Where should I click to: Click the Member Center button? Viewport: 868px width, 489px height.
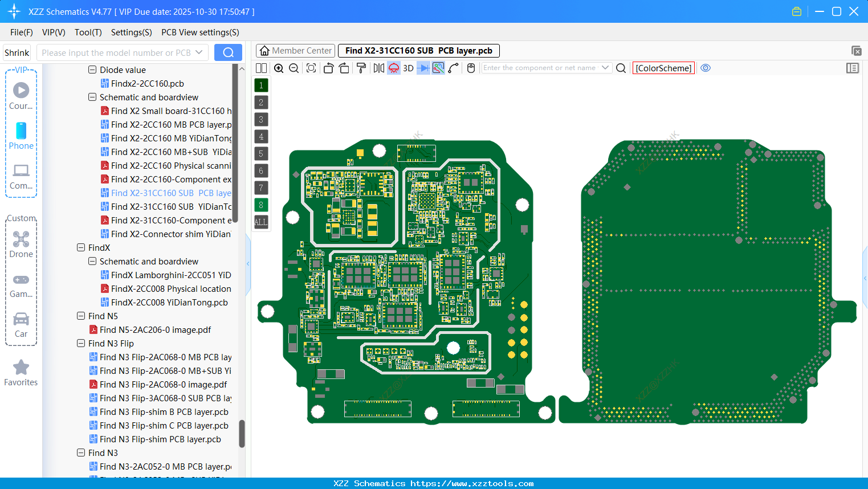295,50
